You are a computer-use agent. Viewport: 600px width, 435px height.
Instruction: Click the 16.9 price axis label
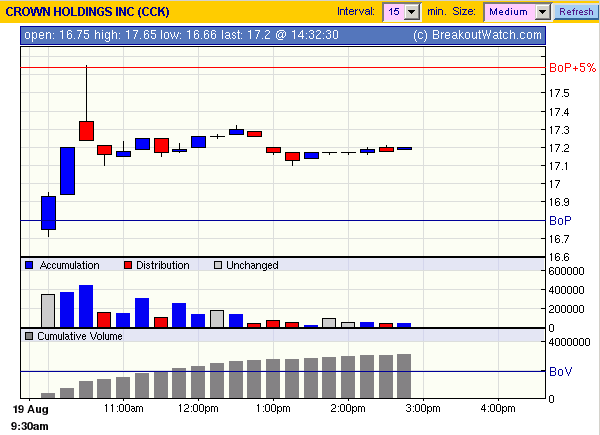559,202
